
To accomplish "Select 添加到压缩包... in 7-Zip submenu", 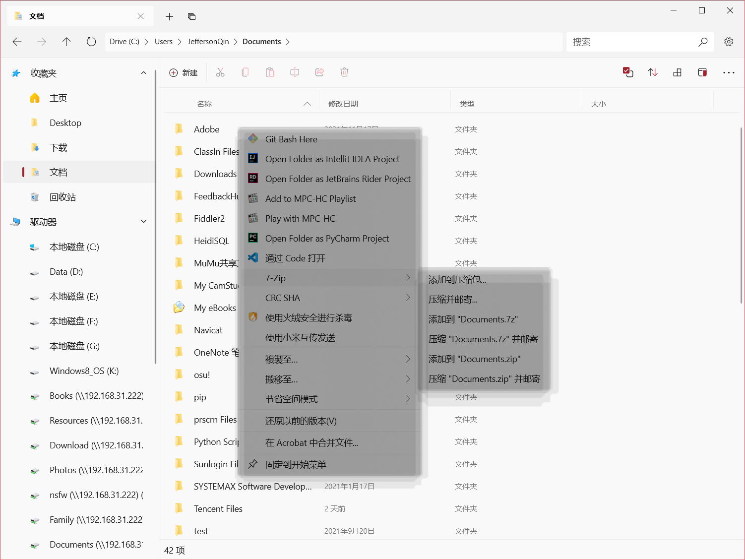I will 484,280.
